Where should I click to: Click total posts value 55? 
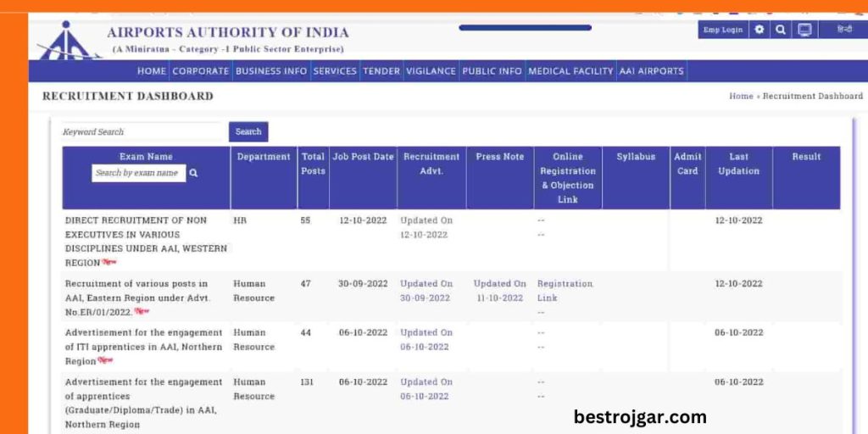click(x=305, y=220)
